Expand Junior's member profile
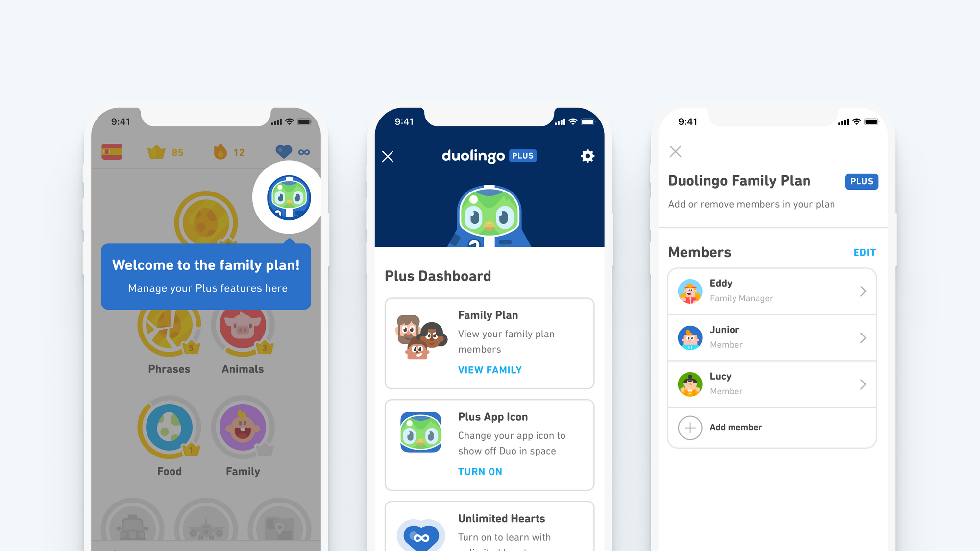Screen dimensions: 980x551 pos(862,338)
